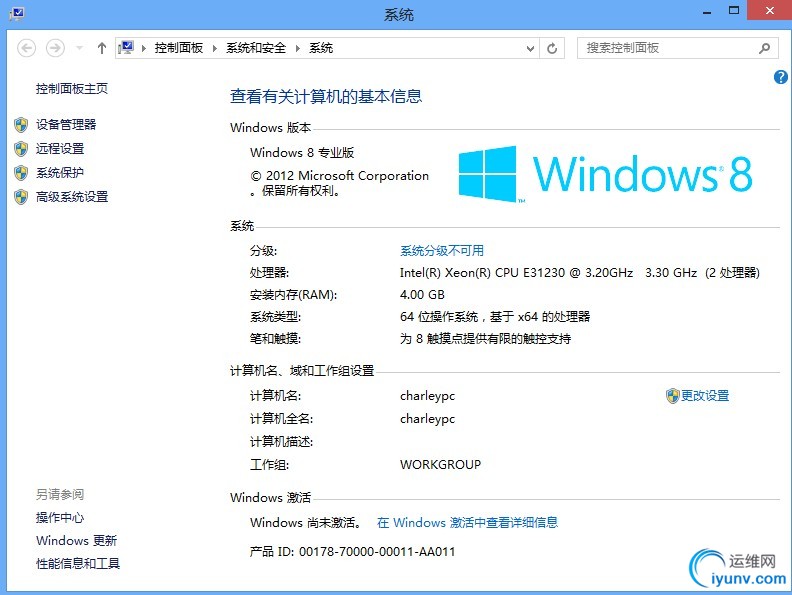
Task: Click workgroup value WORKGROUP
Action: (440, 465)
